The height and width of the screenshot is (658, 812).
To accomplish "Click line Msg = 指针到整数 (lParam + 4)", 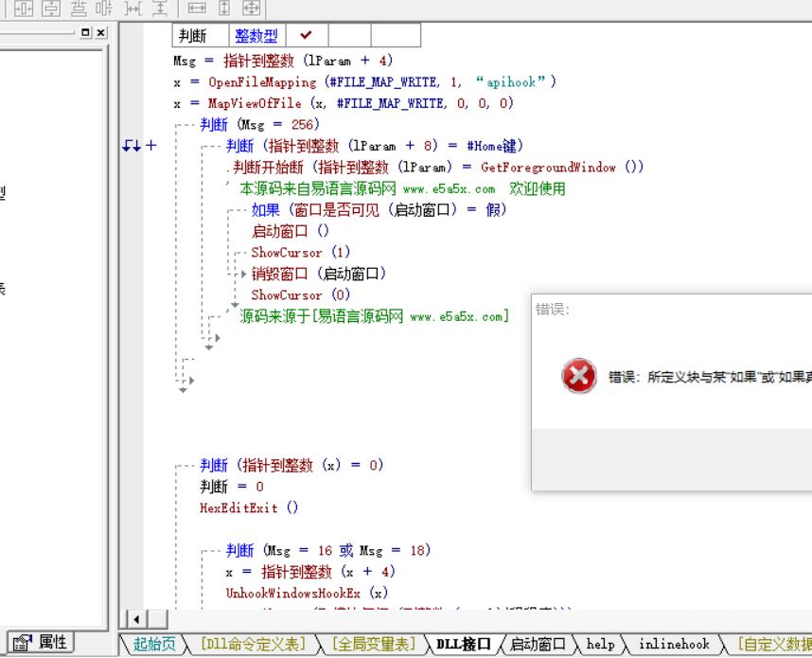I will point(283,61).
